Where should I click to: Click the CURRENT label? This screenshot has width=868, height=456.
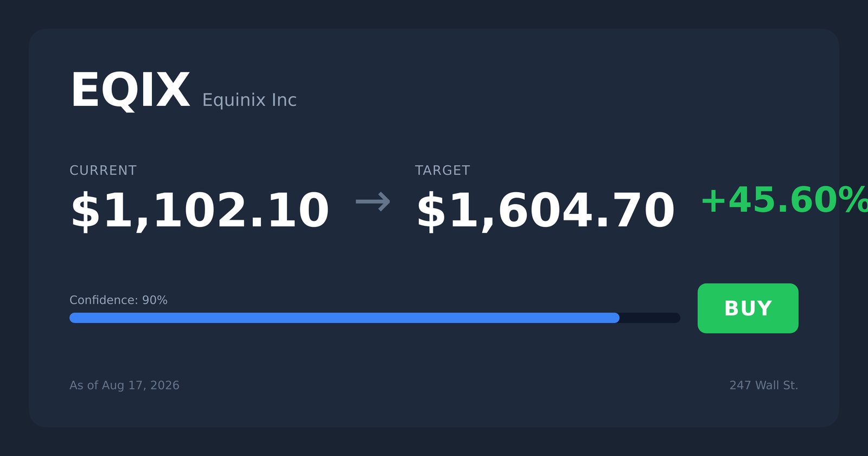tap(103, 170)
